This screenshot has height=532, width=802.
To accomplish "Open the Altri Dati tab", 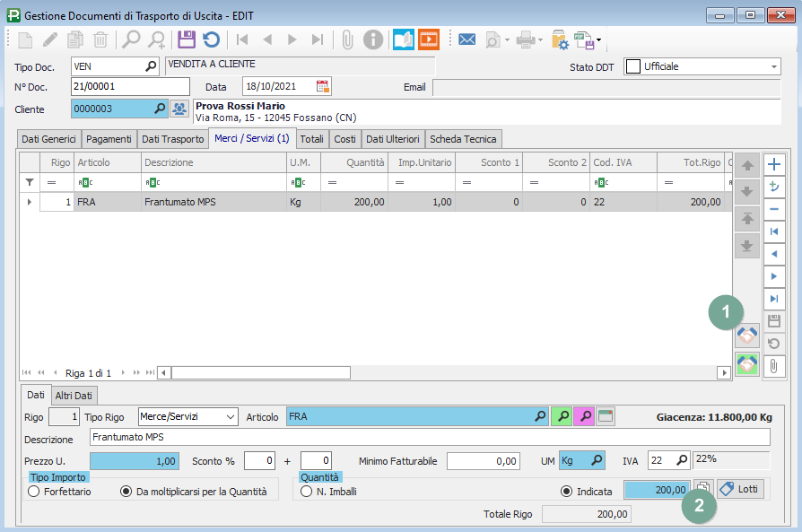I will click(x=74, y=396).
